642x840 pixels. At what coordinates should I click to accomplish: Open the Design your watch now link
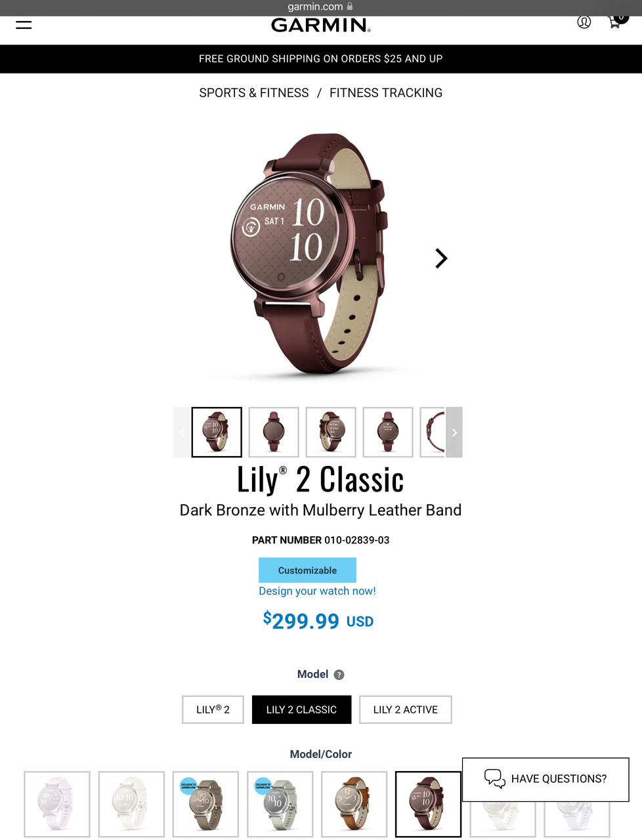pos(317,591)
